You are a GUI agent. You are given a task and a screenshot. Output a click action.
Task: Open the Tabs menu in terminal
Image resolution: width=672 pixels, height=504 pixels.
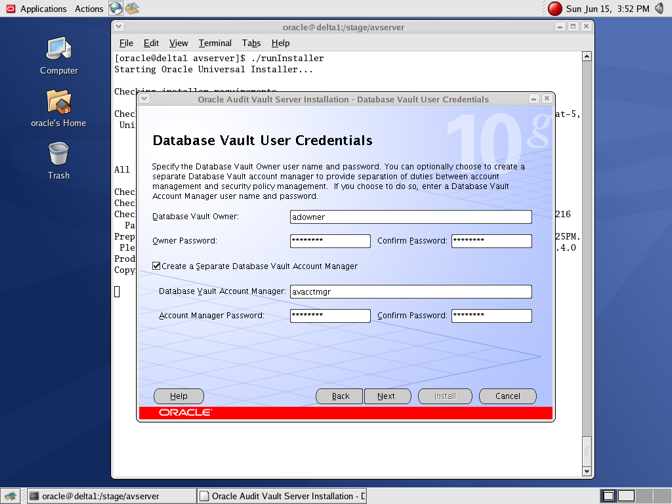pyautogui.click(x=251, y=43)
